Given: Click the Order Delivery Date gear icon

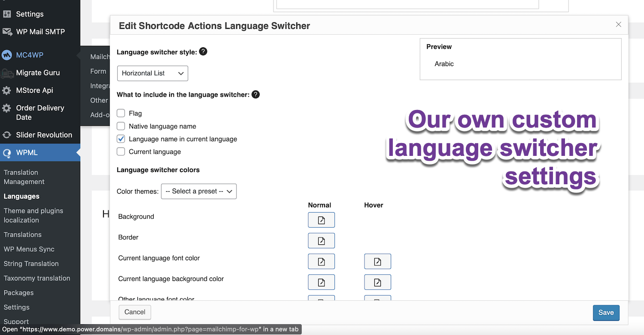Looking at the screenshot, I should [7, 108].
